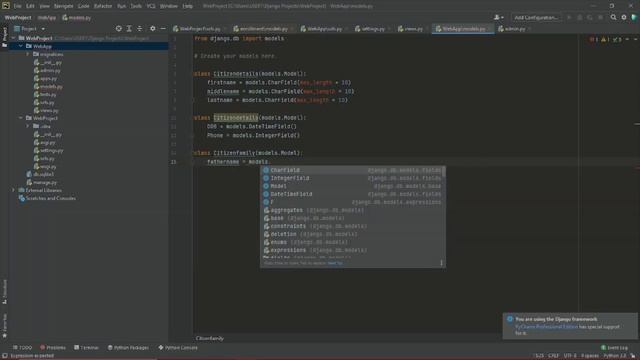Expand the migrations folder
The height and width of the screenshot is (360, 640).
[x=28, y=54]
